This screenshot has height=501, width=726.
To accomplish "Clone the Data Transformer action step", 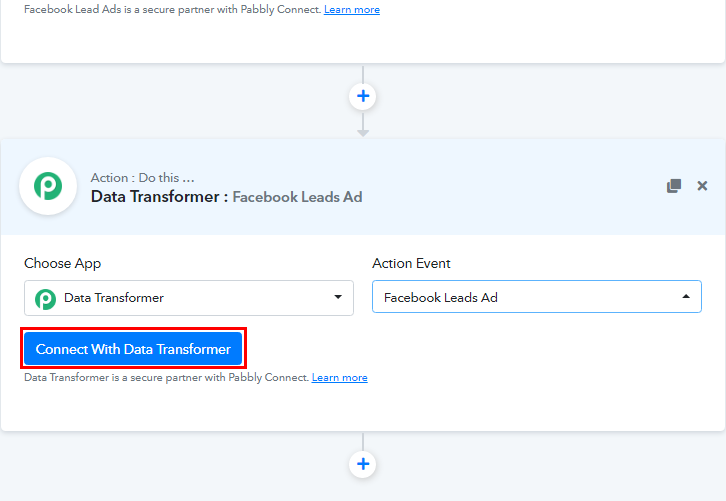I will (674, 186).
